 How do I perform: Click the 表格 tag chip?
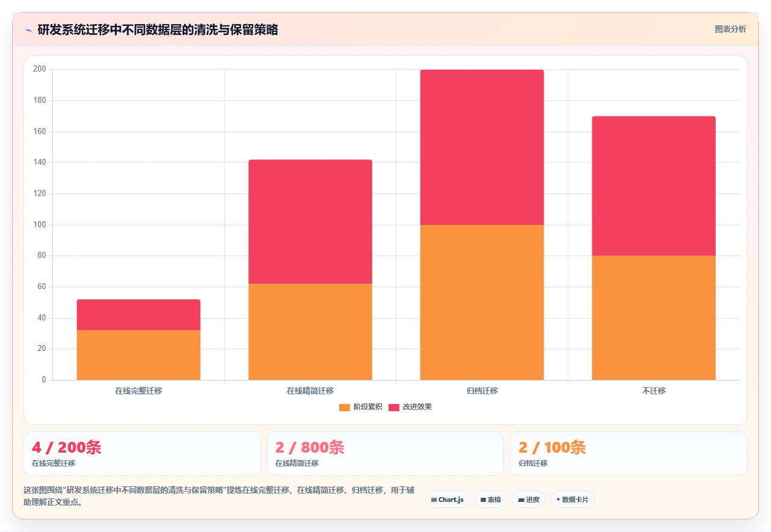coord(491,500)
